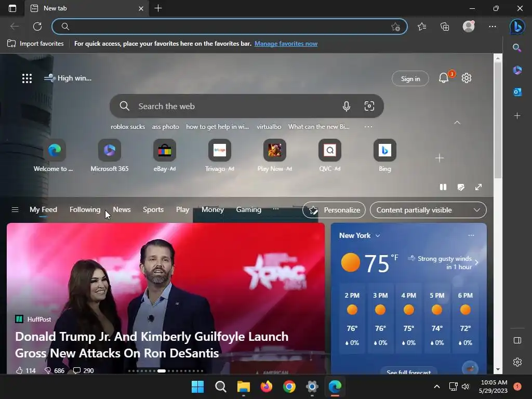
Task: Change New York weather location dropdown
Action: [x=360, y=235]
